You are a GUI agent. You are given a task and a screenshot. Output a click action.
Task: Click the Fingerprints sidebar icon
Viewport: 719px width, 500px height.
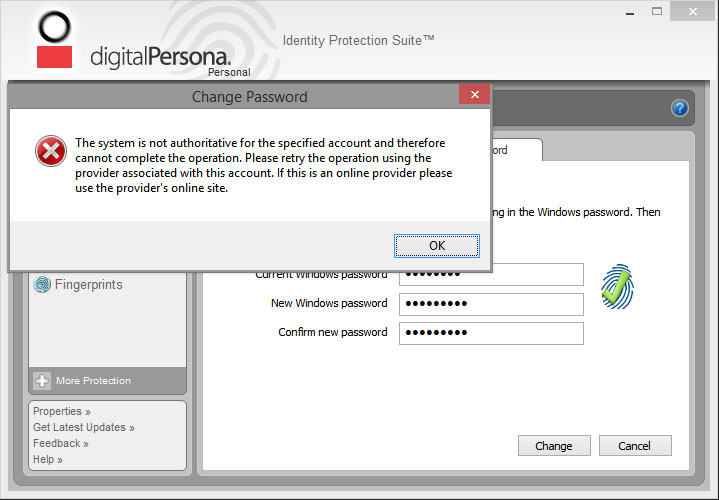(x=42, y=284)
